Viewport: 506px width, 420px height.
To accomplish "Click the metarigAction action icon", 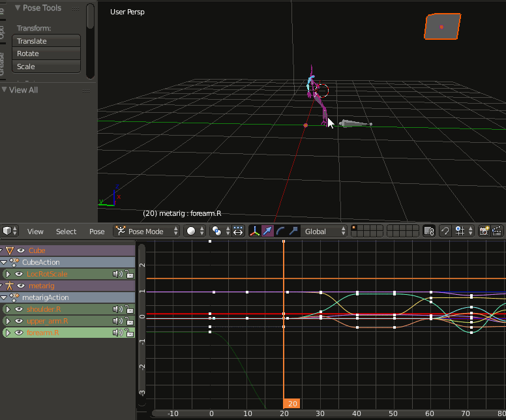I will (x=14, y=297).
